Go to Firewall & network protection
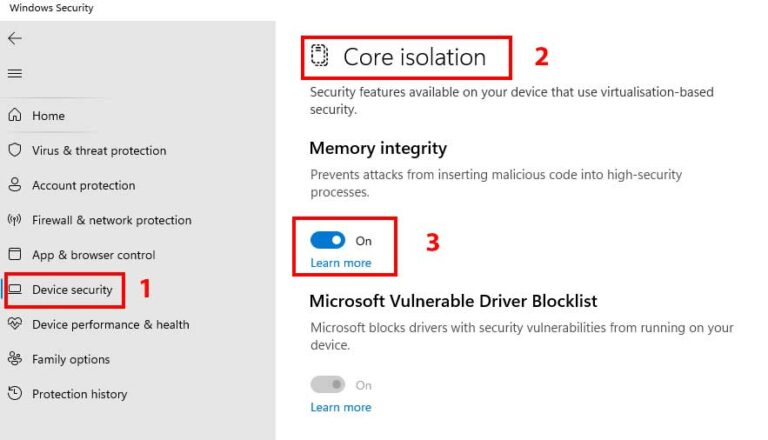Viewport: 768px width, 440px height. click(111, 220)
